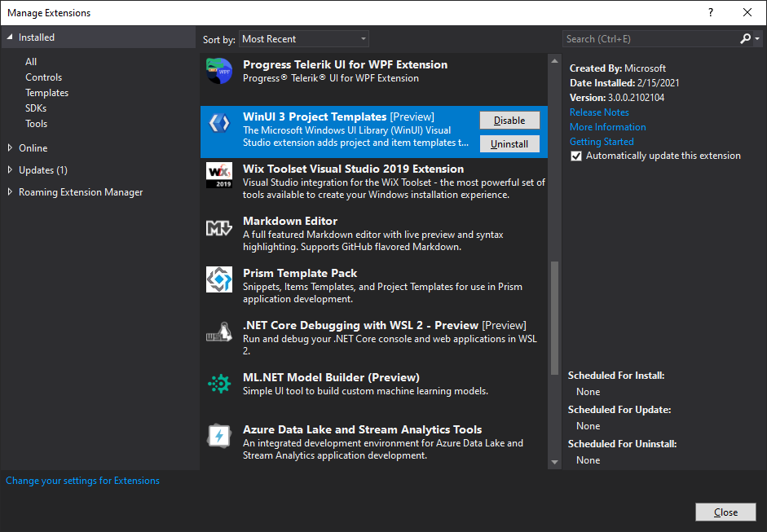This screenshot has width=767, height=532.
Task: Select the Tools filter
Action: (x=36, y=124)
